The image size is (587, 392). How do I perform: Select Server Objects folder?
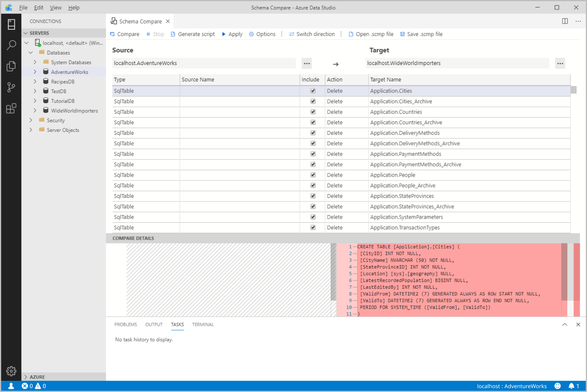[x=63, y=130]
